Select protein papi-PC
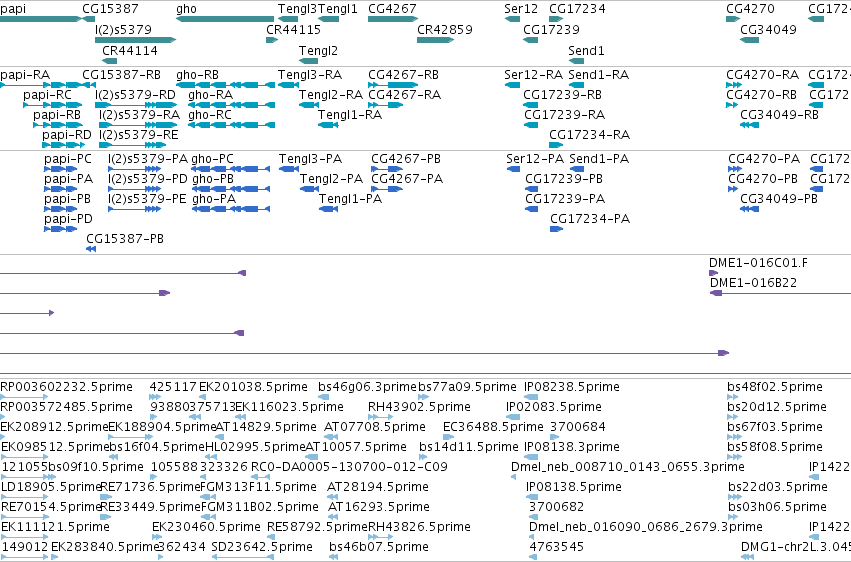This screenshot has height=562, width=851. point(60,169)
